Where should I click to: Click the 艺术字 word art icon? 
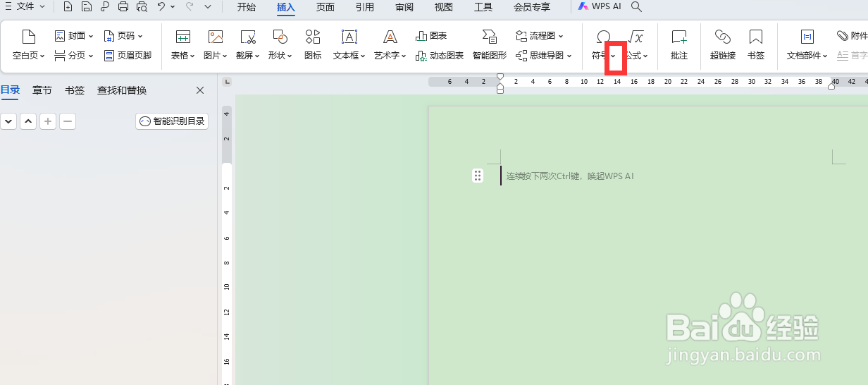point(390,37)
